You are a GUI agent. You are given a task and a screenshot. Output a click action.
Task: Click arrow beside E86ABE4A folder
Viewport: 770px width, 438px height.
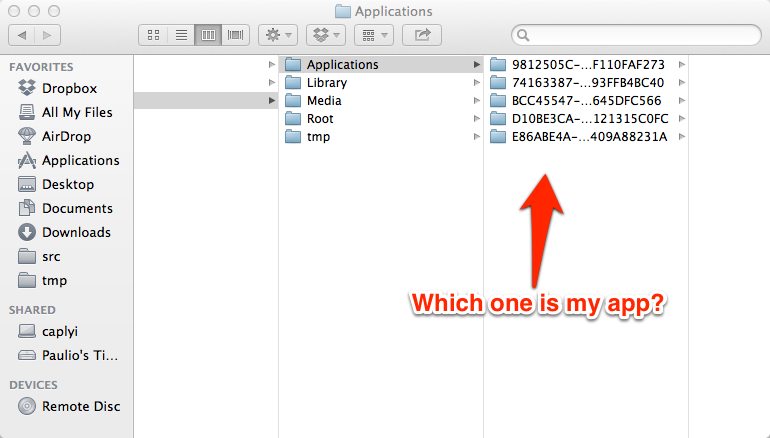[x=682, y=137]
